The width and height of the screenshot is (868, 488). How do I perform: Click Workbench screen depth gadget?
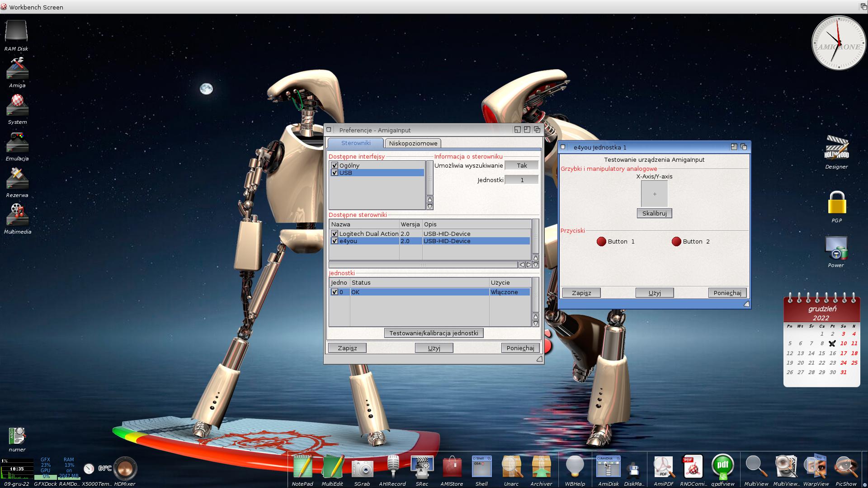863,7
